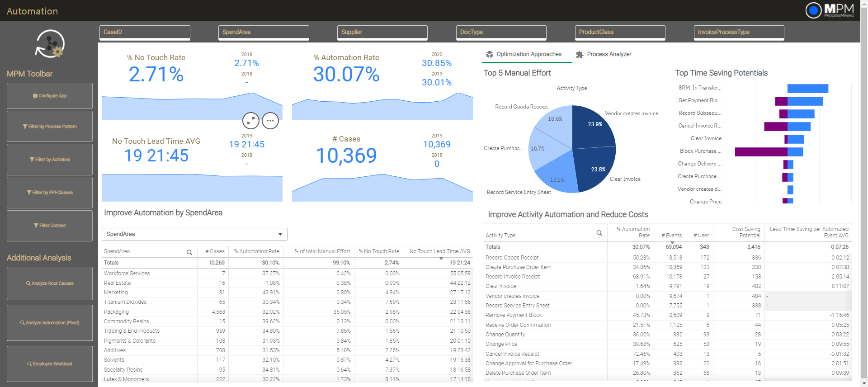Search in the Activity Type column

(599, 233)
